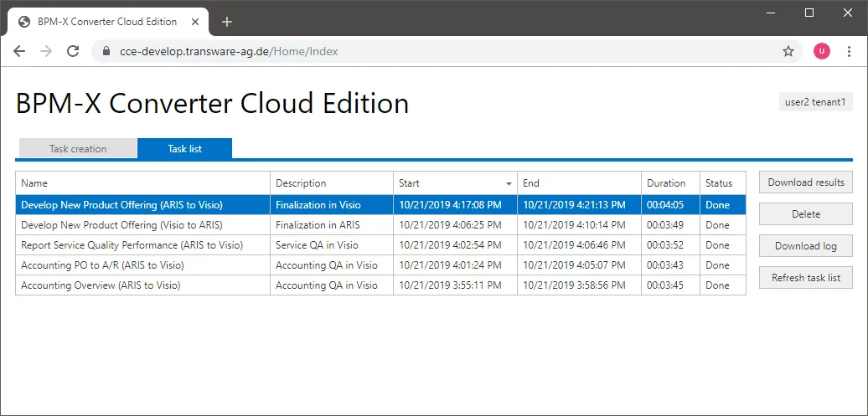Click start time 10/21/2019 4:01:24 PM

(x=455, y=265)
